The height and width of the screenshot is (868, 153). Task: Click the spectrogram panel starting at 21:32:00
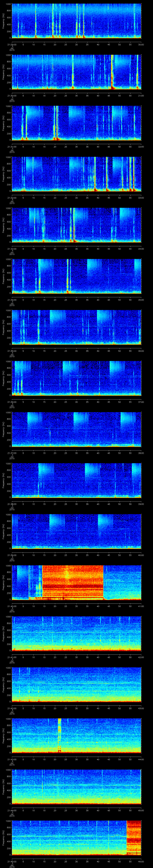coord(76,174)
